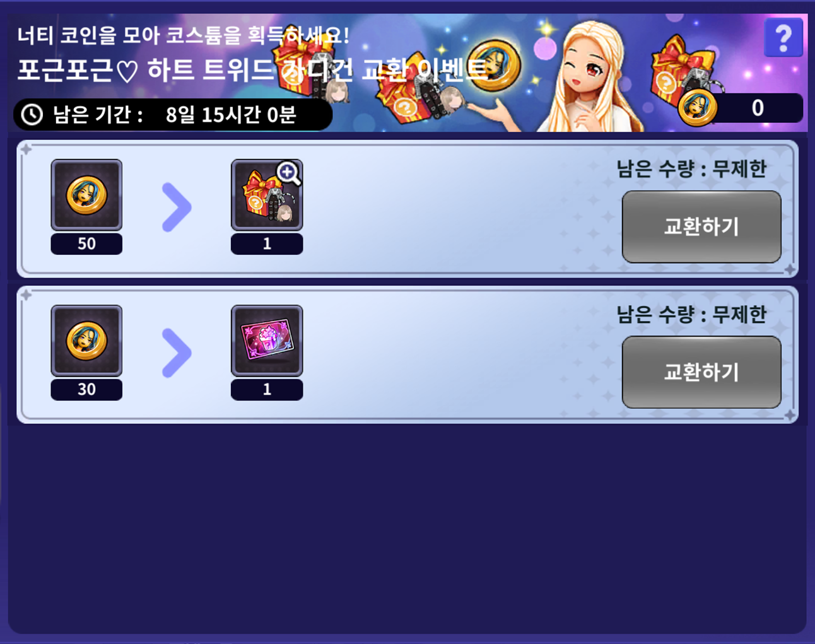Click second row 남은 수량 무제한 label

(691, 314)
